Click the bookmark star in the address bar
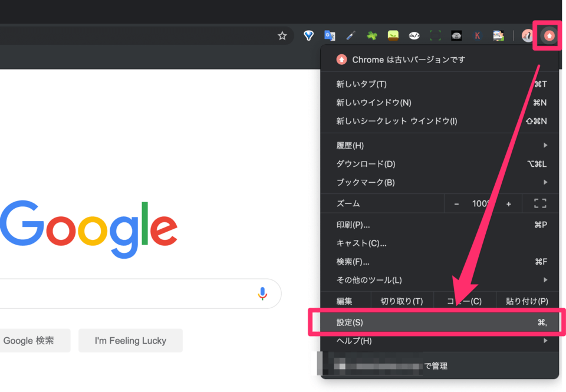Screen dimensions: 566x392 click(282, 35)
